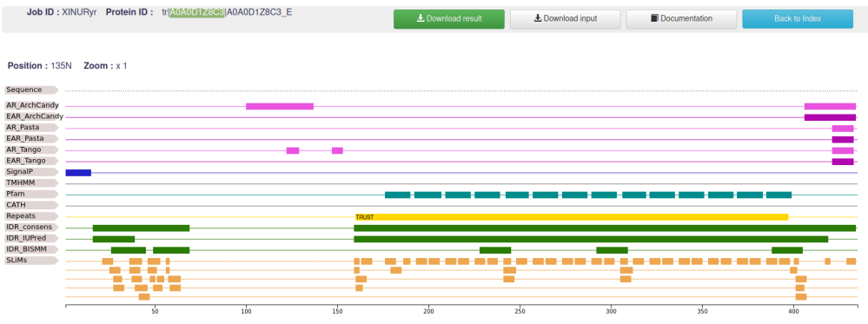Viewport: 868px width, 324px height.
Task: Select the IDR_IUPred track label
Action: [x=31, y=238]
